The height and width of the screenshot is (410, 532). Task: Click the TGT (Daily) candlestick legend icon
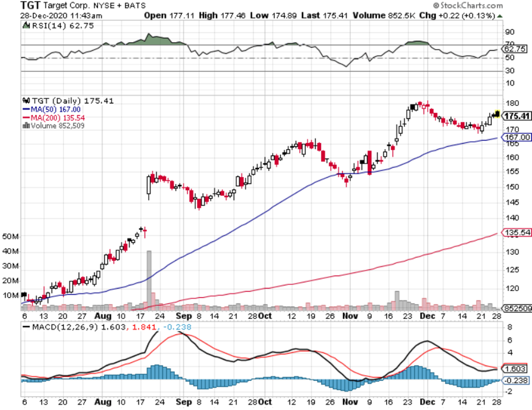24,101
